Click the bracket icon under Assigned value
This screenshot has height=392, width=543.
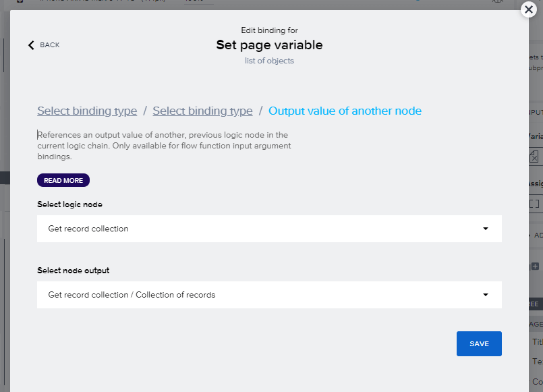[x=534, y=203]
